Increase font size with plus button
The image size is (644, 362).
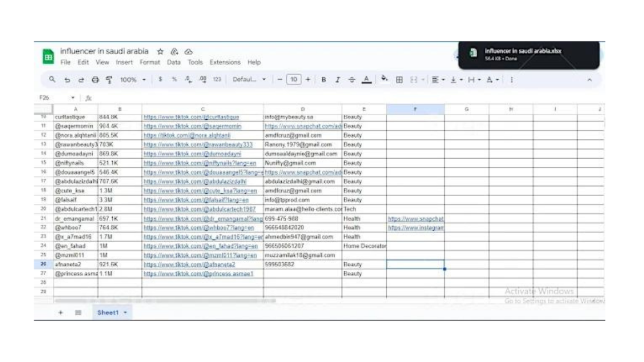click(x=308, y=80)
